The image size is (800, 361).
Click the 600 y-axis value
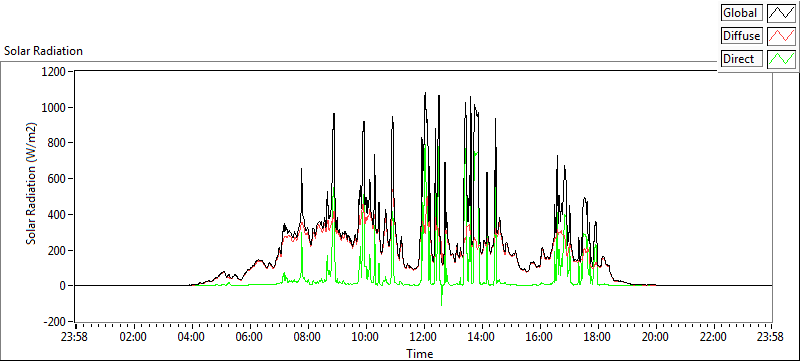(x=58, y=179)
